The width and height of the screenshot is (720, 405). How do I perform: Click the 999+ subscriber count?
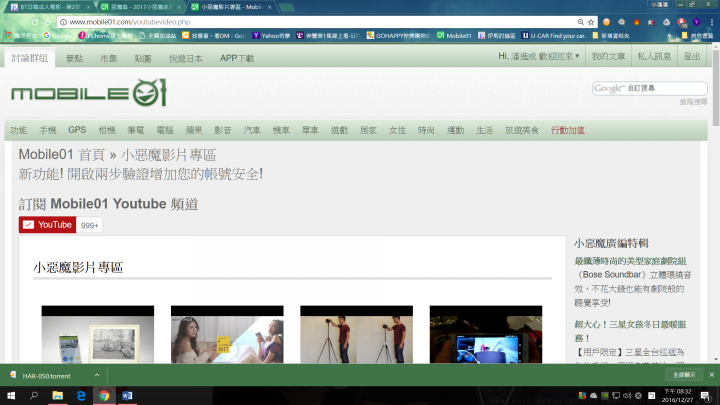point(90,225)
